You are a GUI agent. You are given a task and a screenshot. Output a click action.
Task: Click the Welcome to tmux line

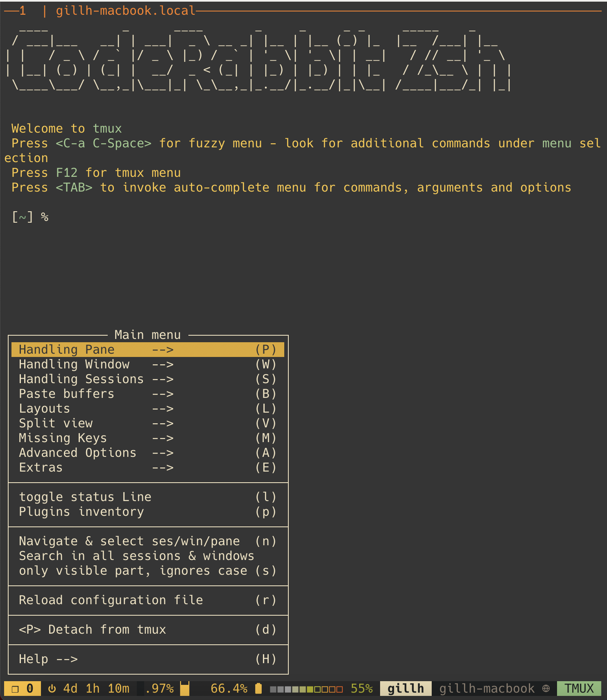tap(67, 129)
